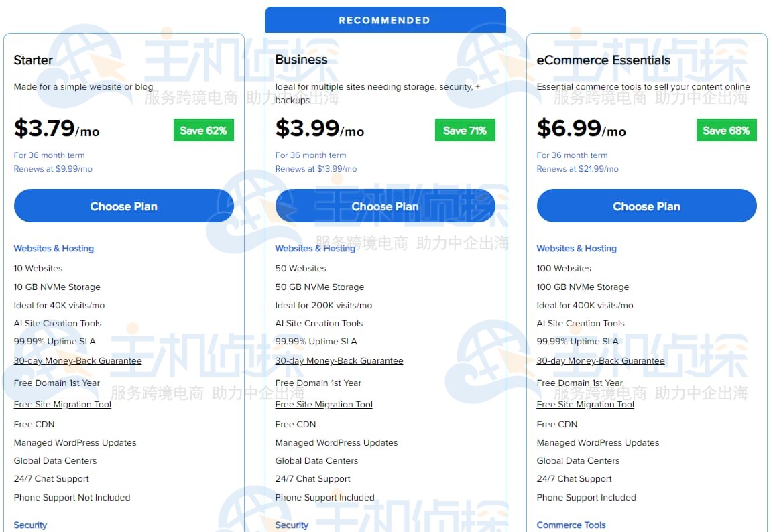Choose the eCommerce Essentials plan
This screenshot has height=532, width=773.
coord(646,206)
